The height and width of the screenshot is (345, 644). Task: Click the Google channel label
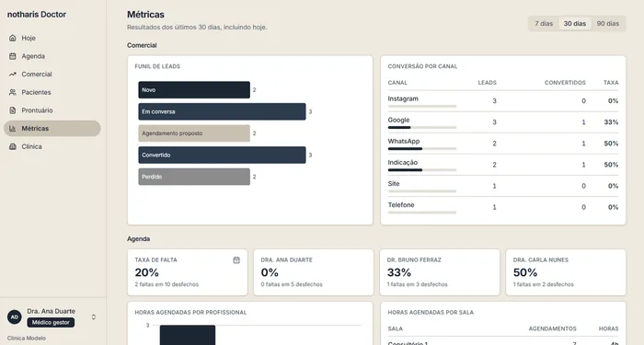(x=398, y=120)
